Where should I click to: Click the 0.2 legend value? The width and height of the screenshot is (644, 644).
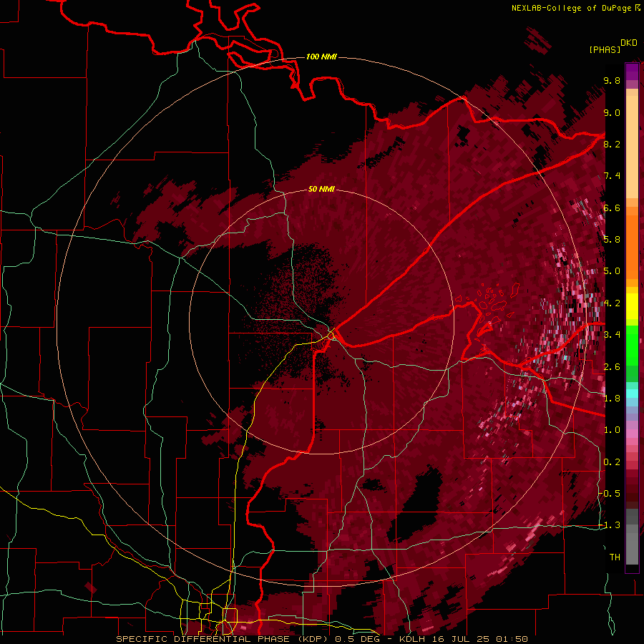point(612,462)
